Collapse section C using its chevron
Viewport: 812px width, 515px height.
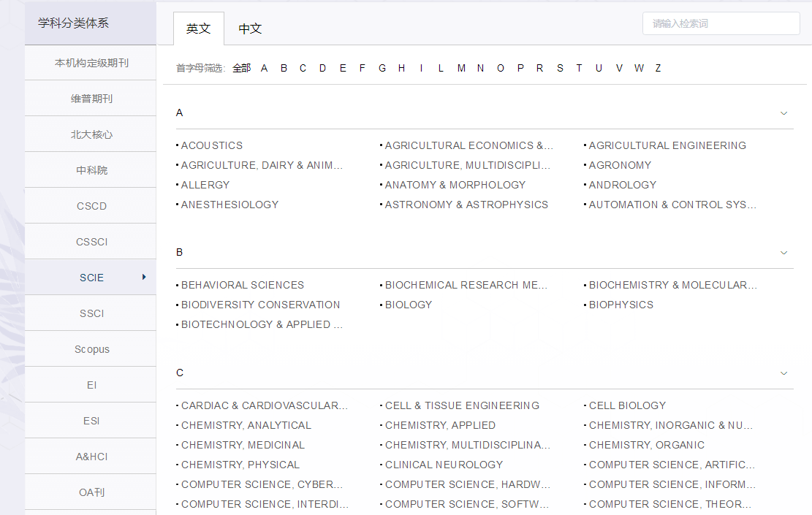783,373
